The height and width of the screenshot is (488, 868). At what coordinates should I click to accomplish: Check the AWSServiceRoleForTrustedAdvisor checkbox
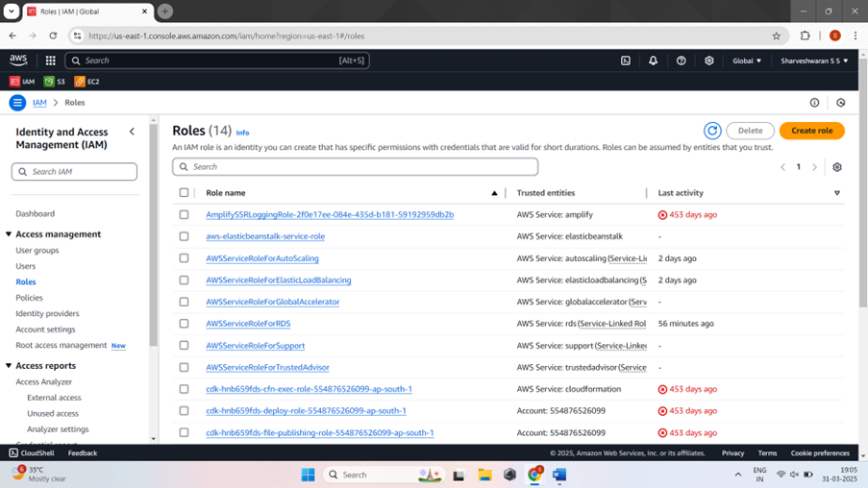[x=184, y=367]
